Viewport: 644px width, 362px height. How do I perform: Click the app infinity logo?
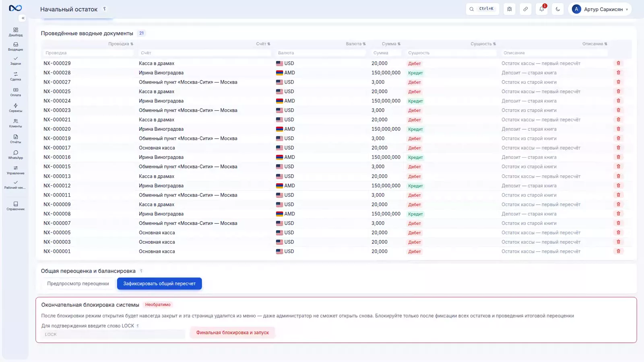coord(15,8)
